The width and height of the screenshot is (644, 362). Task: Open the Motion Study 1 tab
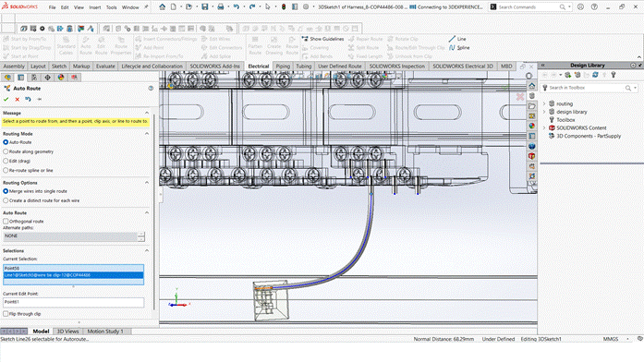[x=105, y=332]
